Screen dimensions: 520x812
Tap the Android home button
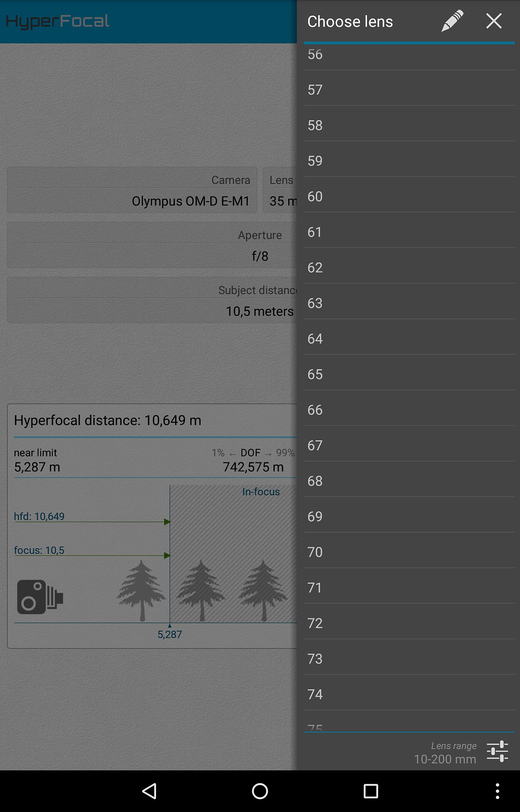(260, 791)
